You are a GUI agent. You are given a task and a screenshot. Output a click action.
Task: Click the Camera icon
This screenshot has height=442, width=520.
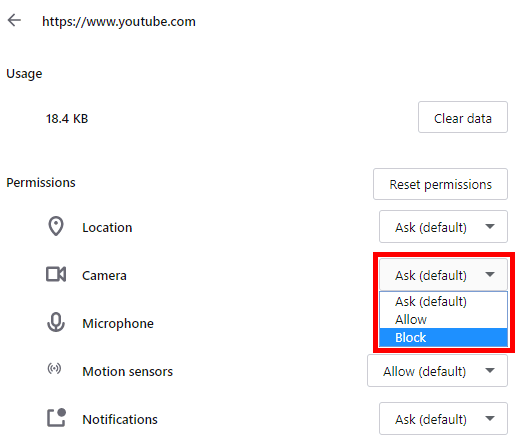[56, 274]
